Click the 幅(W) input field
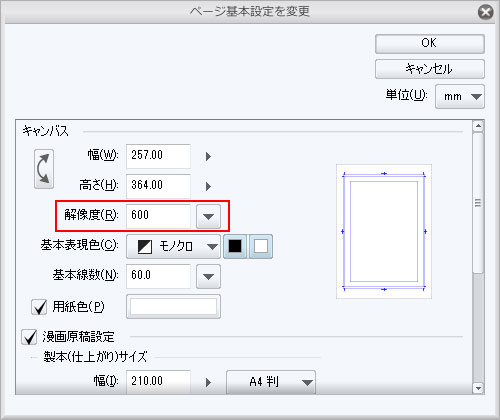This screenshot has height=420, width=500. (x=158, y=156)
